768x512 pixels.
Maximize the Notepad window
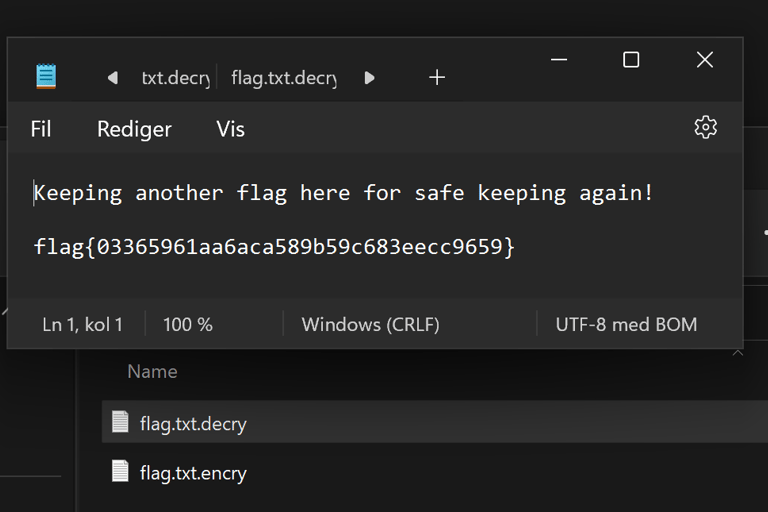631,60
